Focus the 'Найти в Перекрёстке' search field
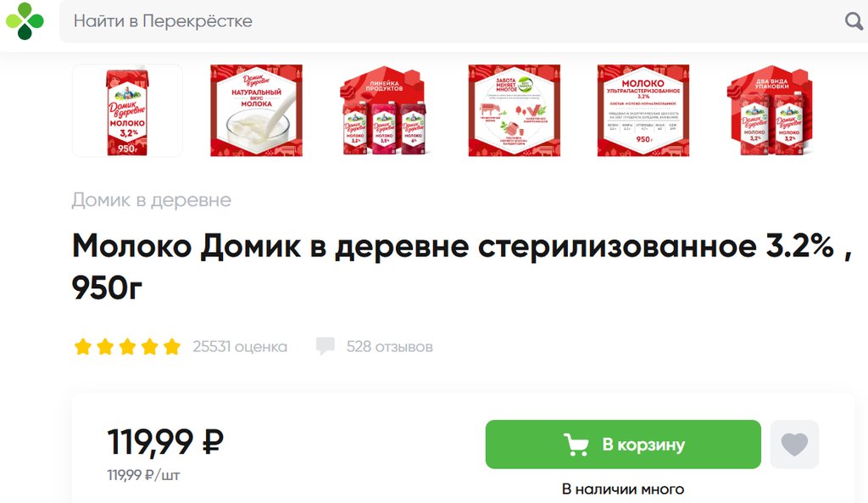 tap(454, 21)
